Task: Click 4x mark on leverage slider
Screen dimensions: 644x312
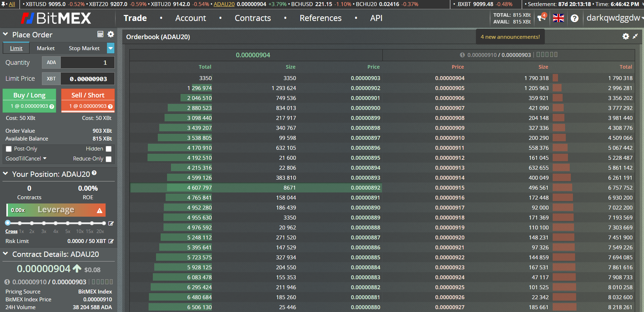Action: [x=56, y=231]
